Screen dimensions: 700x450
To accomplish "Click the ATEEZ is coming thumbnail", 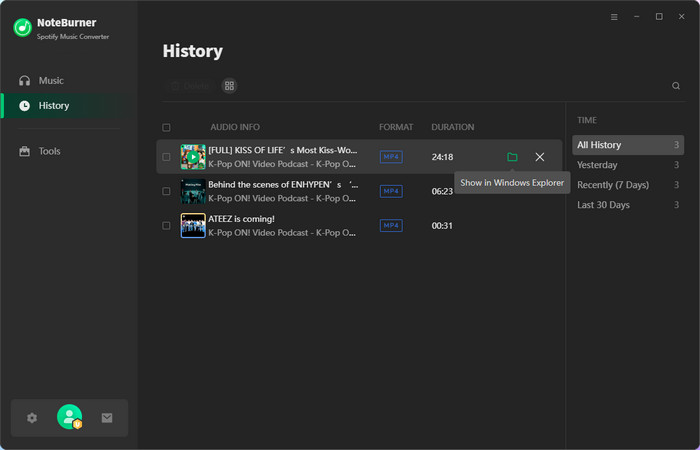I will (193, 225).
